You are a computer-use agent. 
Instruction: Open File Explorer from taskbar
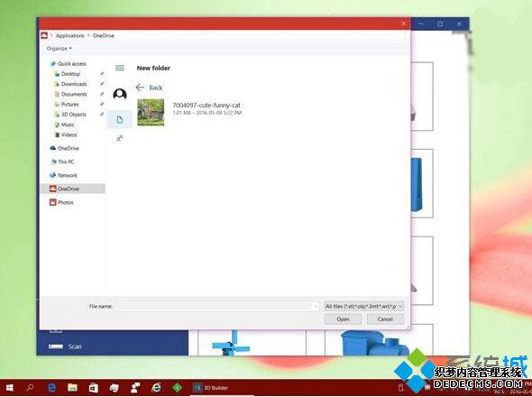pyautogui.click(x=73, y=387)
